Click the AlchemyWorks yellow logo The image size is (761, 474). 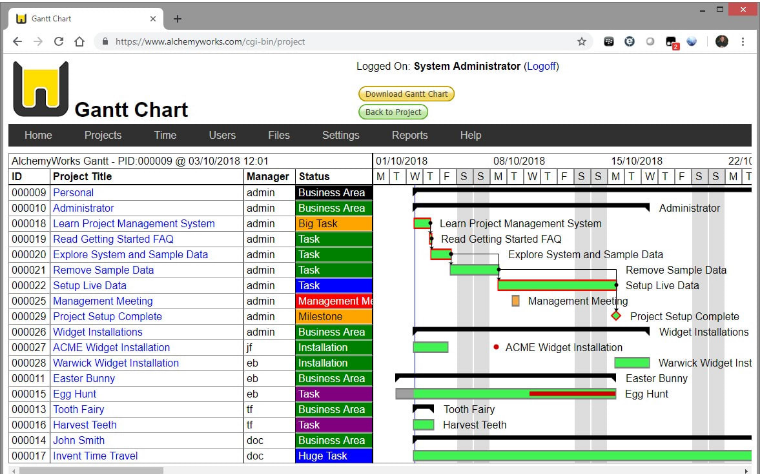(41, 89)
